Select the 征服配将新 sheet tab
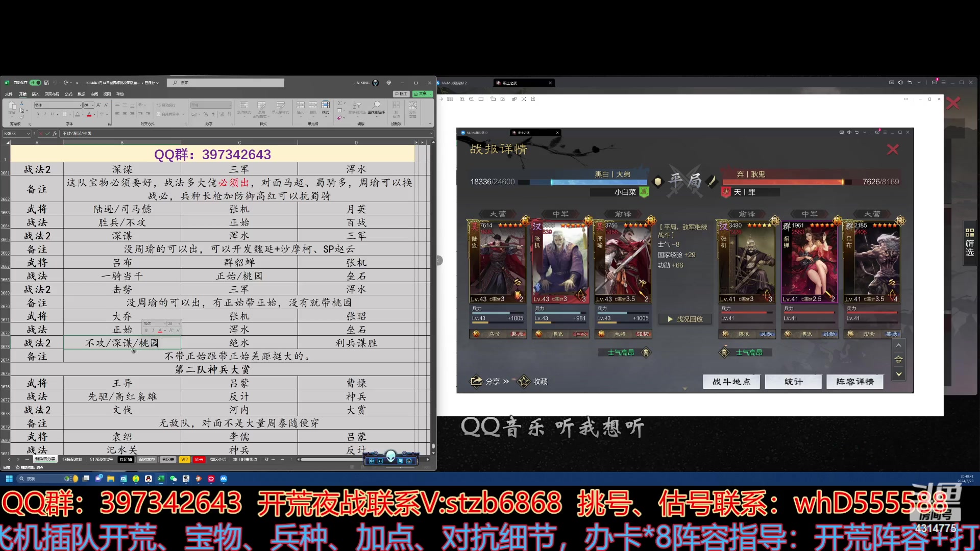The image size is (980, 551). (72, 460)
